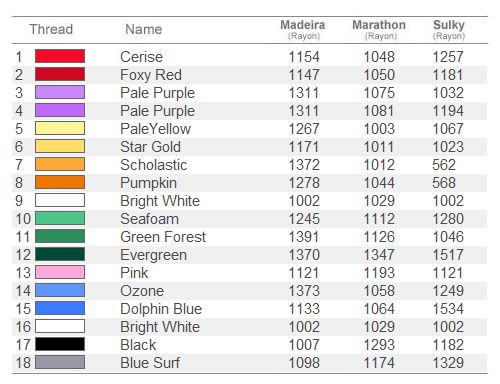Click the Cerise red color swatch
Viewport: 500px width, 384px height.
click(60, 56)
